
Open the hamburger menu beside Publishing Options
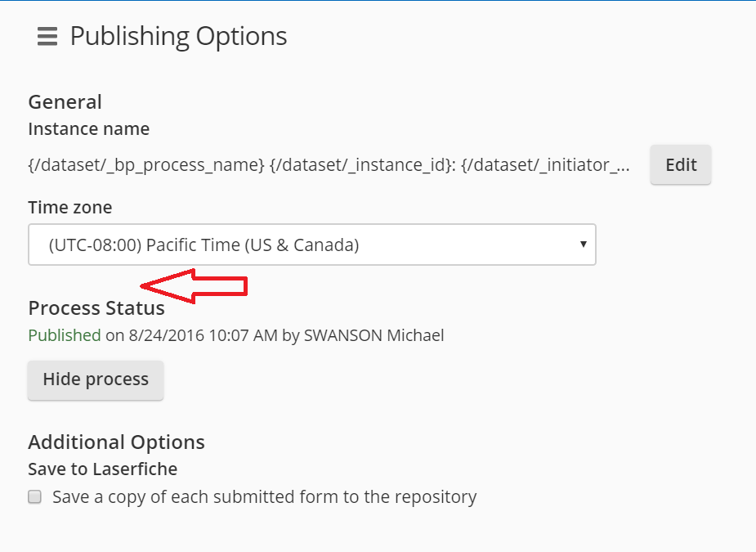pyautogui.click(x=47, y=37)
